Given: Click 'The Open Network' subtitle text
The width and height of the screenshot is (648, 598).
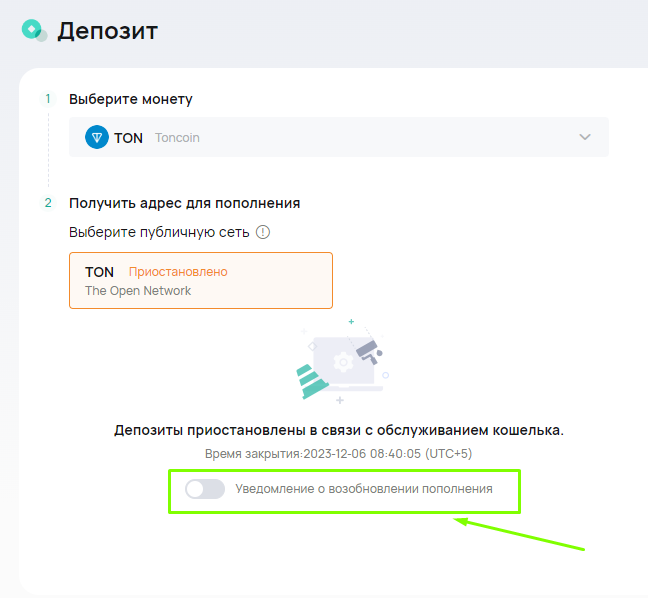Looking at the screenshot, I should coord(138,291).
